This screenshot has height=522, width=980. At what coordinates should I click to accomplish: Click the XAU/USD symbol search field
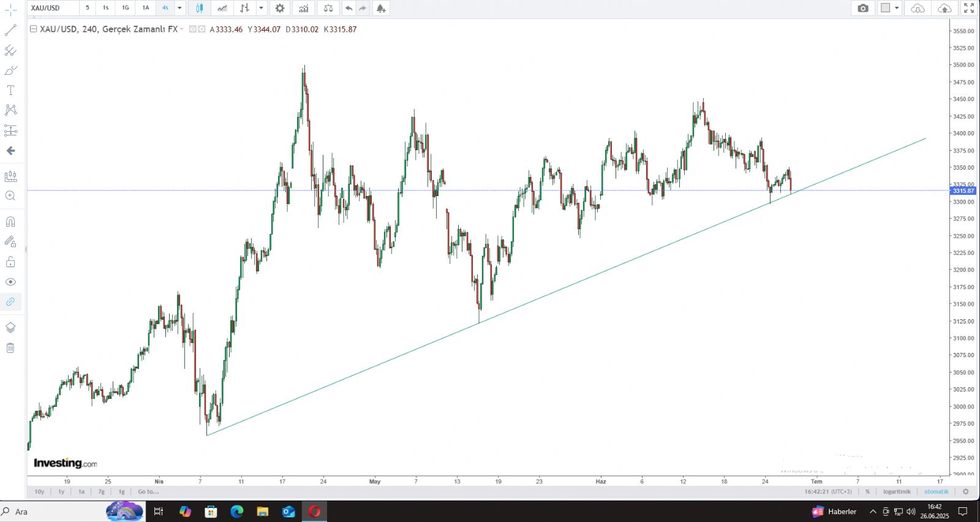pos(53,8)
